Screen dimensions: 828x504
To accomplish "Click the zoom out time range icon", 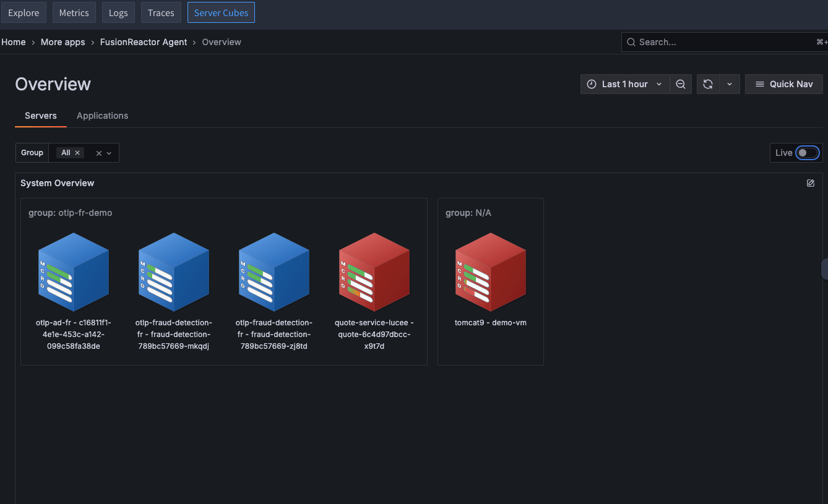I will tap(680, 84).
